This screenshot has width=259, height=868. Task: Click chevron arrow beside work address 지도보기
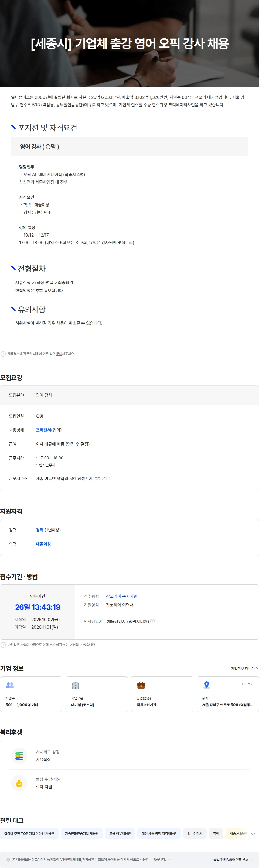click(x=110, y=479)
